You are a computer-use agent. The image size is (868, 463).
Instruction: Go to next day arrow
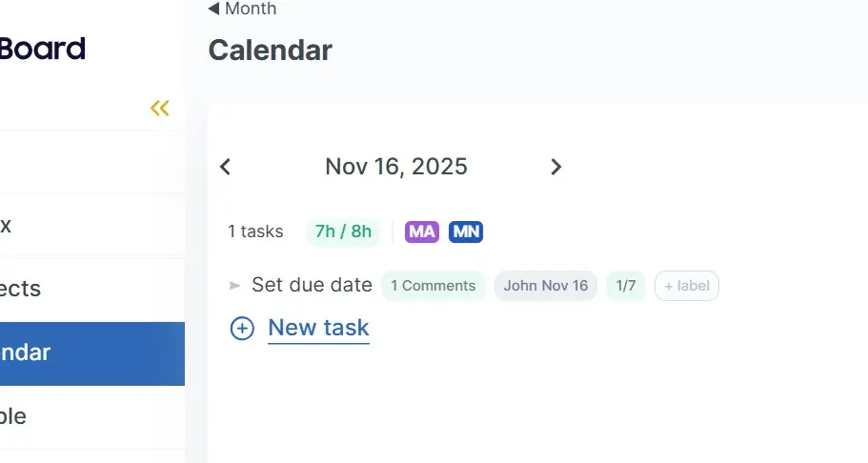(x=556, y=167)
